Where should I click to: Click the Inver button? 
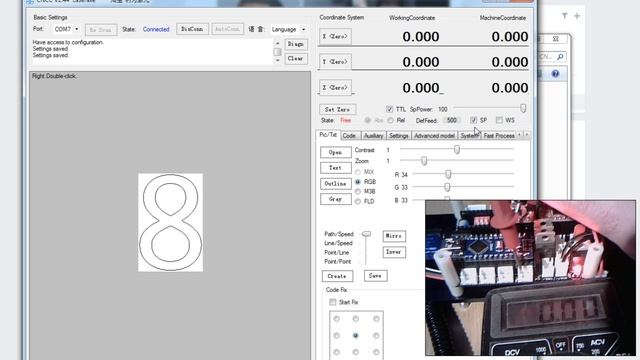(394, 252)
